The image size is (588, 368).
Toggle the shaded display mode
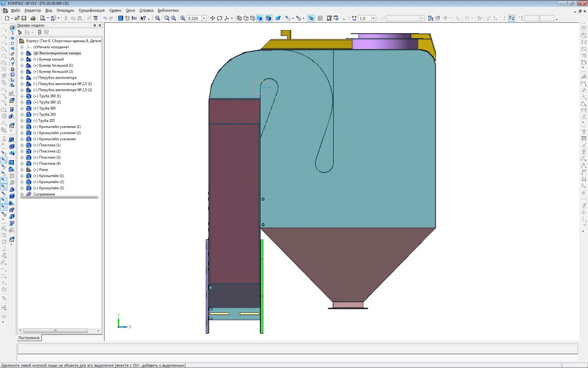[x=260, y=18]
